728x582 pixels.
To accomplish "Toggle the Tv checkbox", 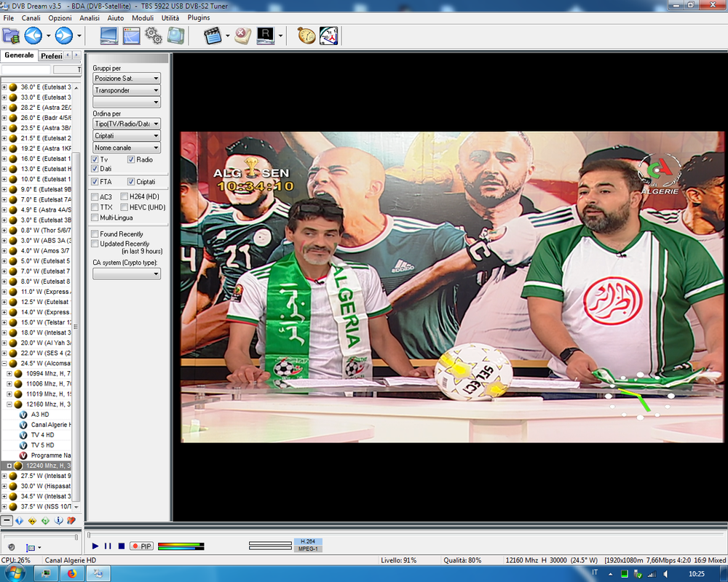I will pos(95,159).
